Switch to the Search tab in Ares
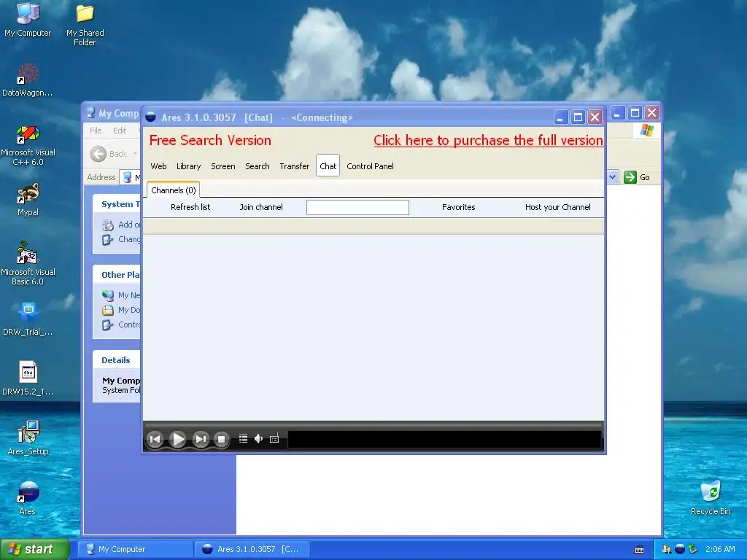 (258, 166)
